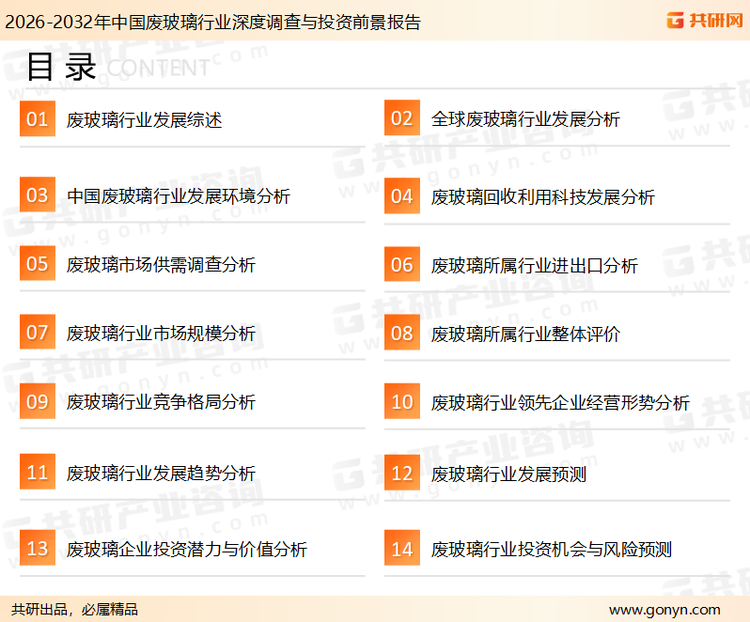
Task: Select chapter 废玻璃行业竞争格局分析
Action: (161, 402)
